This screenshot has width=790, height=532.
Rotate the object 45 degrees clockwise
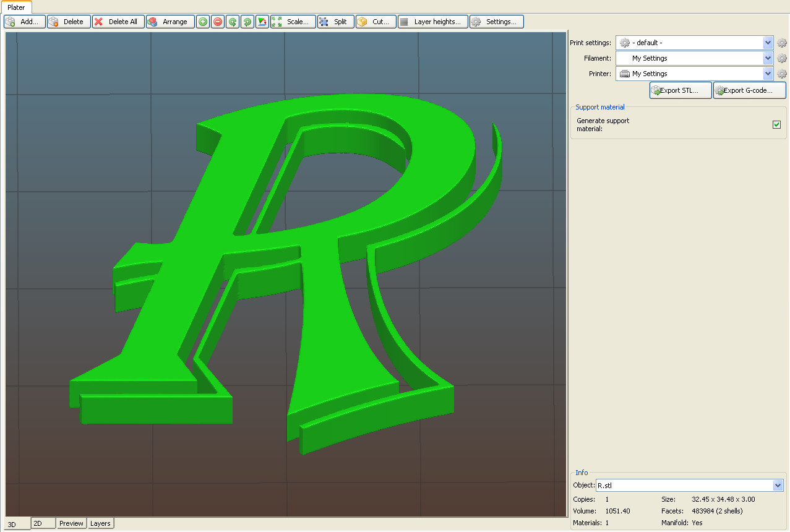click(247, 21)
